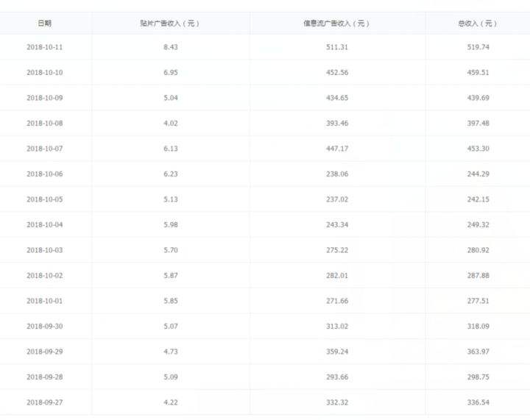Select the date cell 2018-10-02
The height and width of the screenshot is (420, 530).
45,276
